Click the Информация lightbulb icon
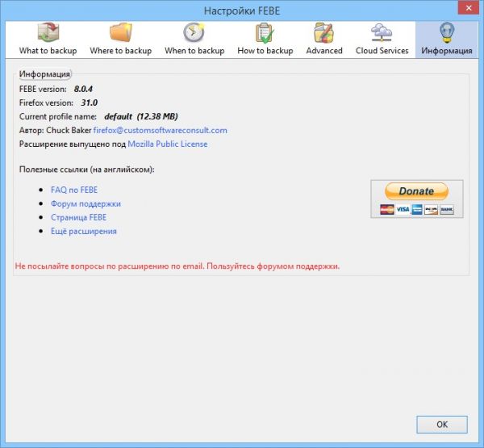Screen dimensions: 484x448 click(447, 32)
